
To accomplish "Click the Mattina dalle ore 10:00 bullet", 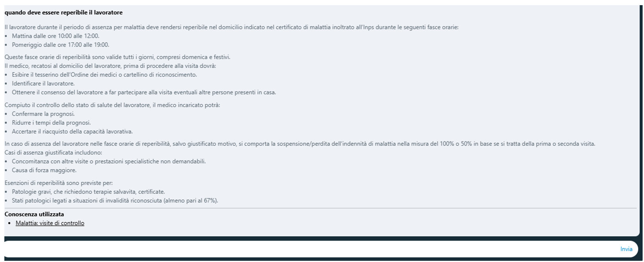I will click(x=56, y=36).
